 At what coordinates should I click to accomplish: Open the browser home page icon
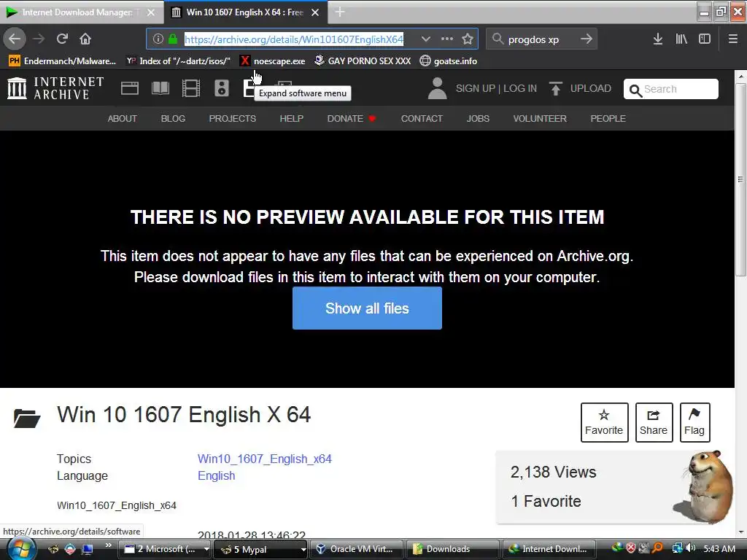click(x=85, y=39)
